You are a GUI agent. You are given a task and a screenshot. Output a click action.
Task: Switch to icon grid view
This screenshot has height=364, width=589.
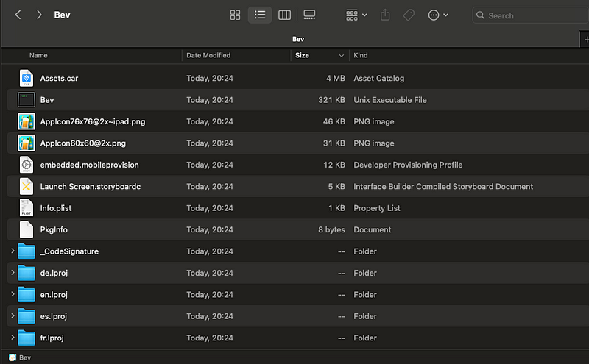pyautogui.click(x=236, y=15)
